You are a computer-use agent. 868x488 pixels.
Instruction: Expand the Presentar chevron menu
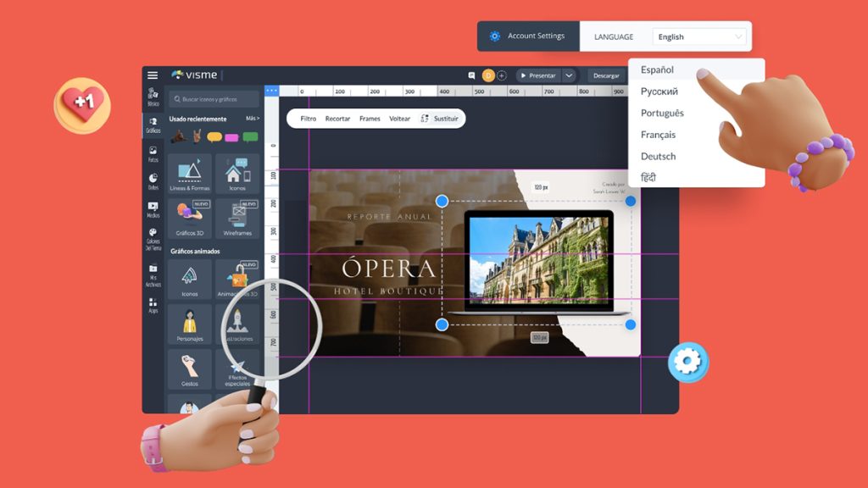coord(569,75)
